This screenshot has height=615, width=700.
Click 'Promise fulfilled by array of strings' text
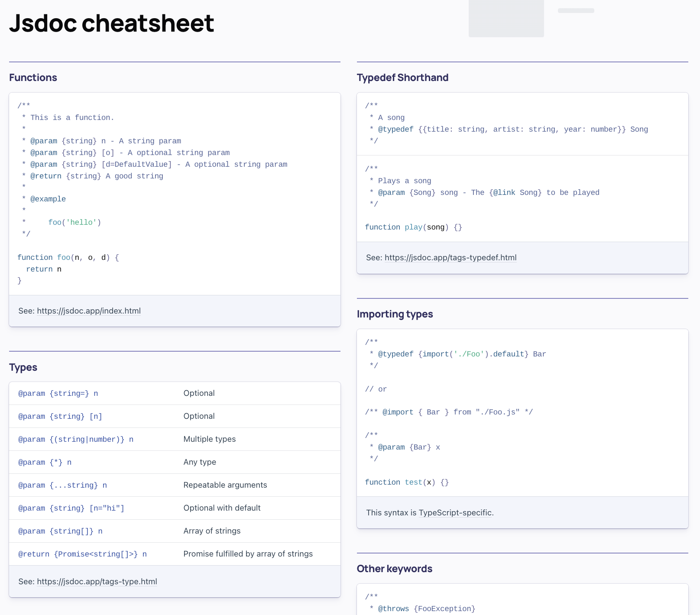click(248, 554)
